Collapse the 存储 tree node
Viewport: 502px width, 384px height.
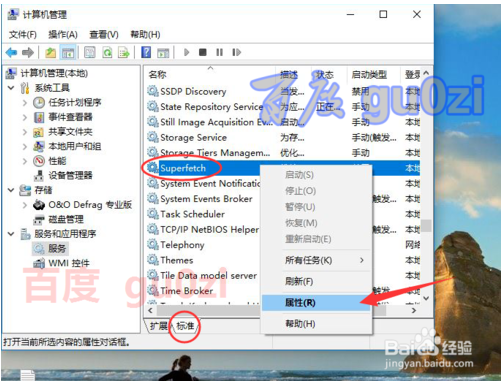pos(11,190)
